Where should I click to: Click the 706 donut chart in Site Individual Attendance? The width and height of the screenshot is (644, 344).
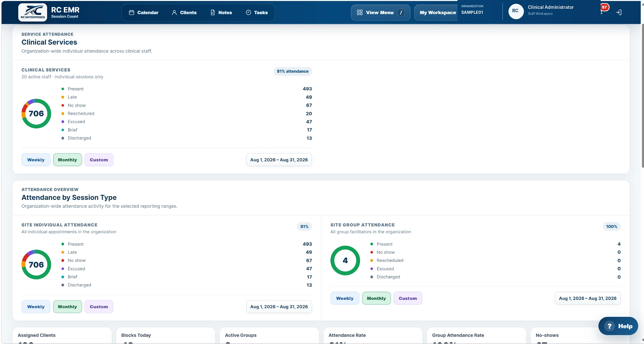point(36,265)
